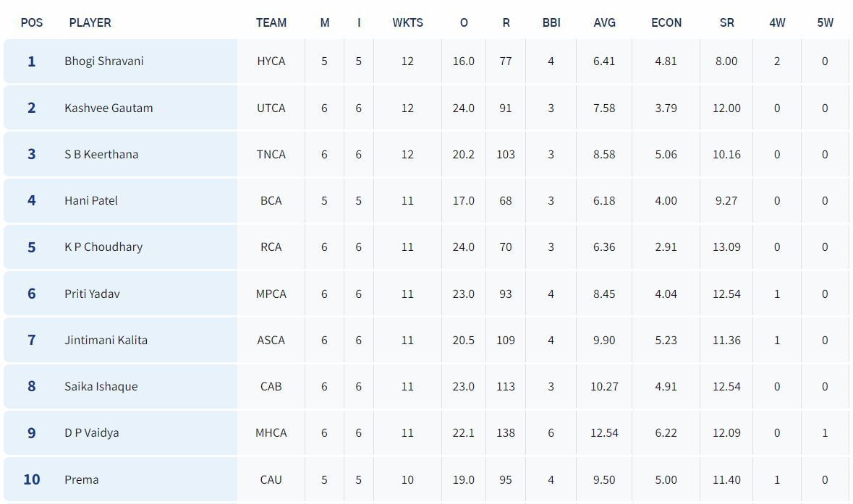Open player Bhogi Shravani
Screen dimensions: 853x504
(104, 61)
